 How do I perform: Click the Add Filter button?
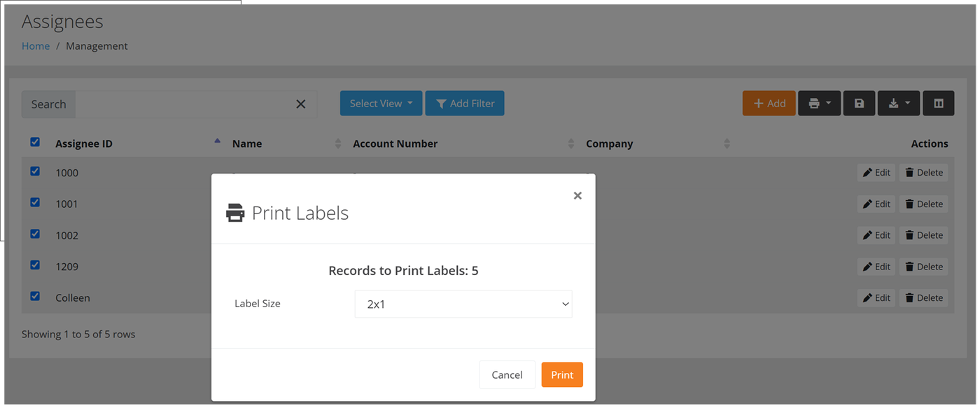pyautogui.click(x=465, y=104)
